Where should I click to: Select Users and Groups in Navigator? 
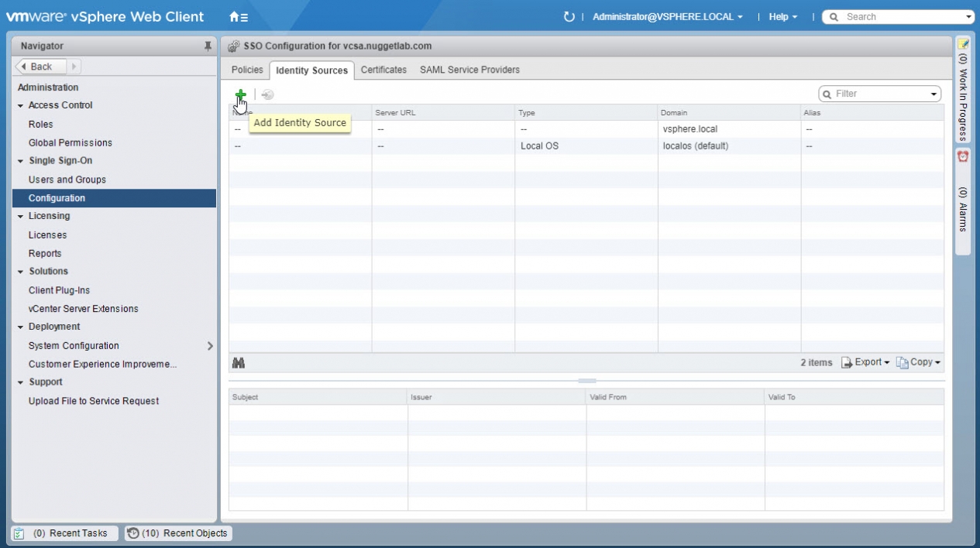click(67, 180)
